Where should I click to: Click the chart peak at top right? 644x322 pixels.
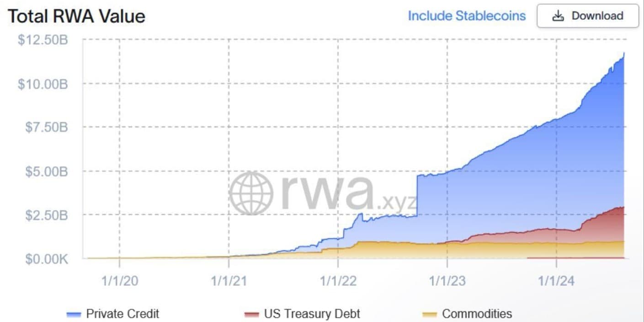pos(623,54)
